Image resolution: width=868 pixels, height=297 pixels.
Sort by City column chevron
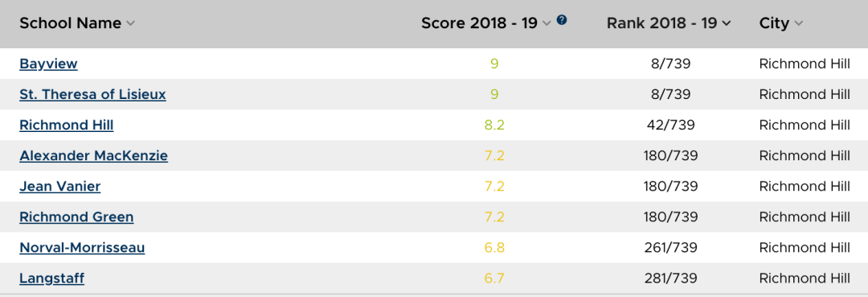tap(798, 23)
